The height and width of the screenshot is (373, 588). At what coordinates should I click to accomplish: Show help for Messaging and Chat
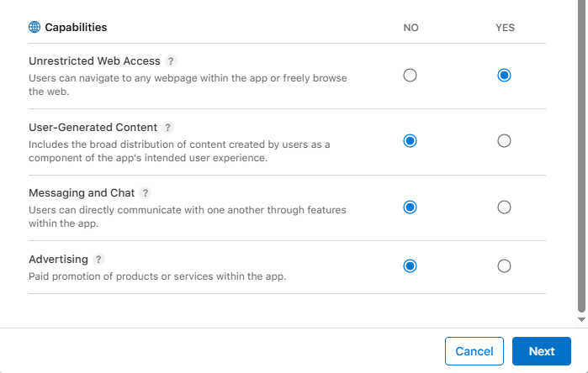(146, 193)
